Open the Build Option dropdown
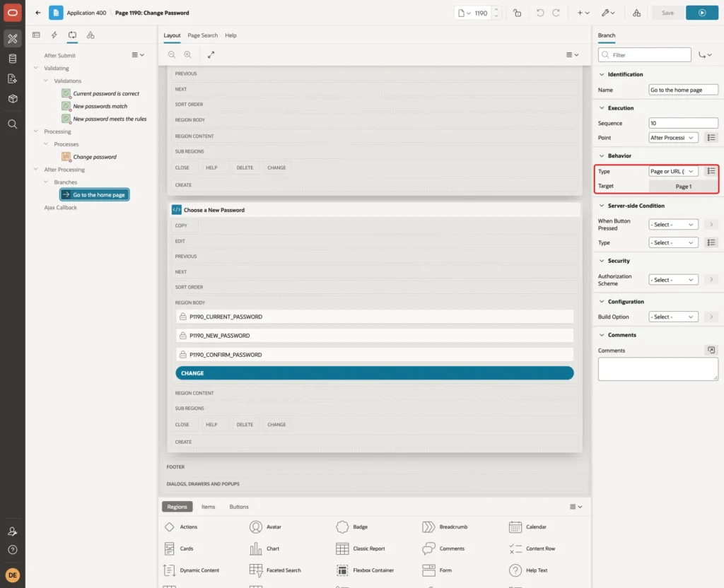 [673, 317]
